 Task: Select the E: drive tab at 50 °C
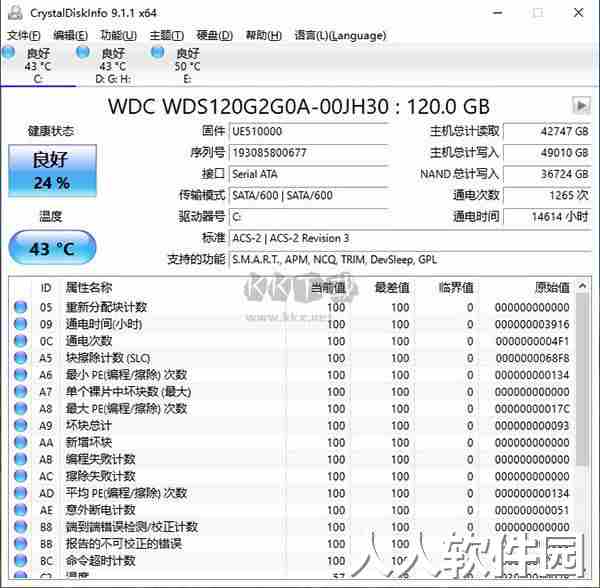click(x=187, y=65)
